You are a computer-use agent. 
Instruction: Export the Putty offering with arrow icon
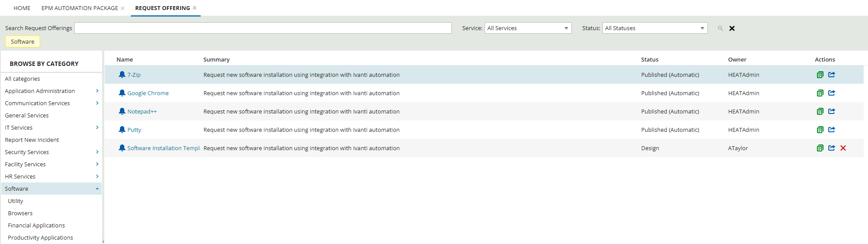[x=832, y=130]
